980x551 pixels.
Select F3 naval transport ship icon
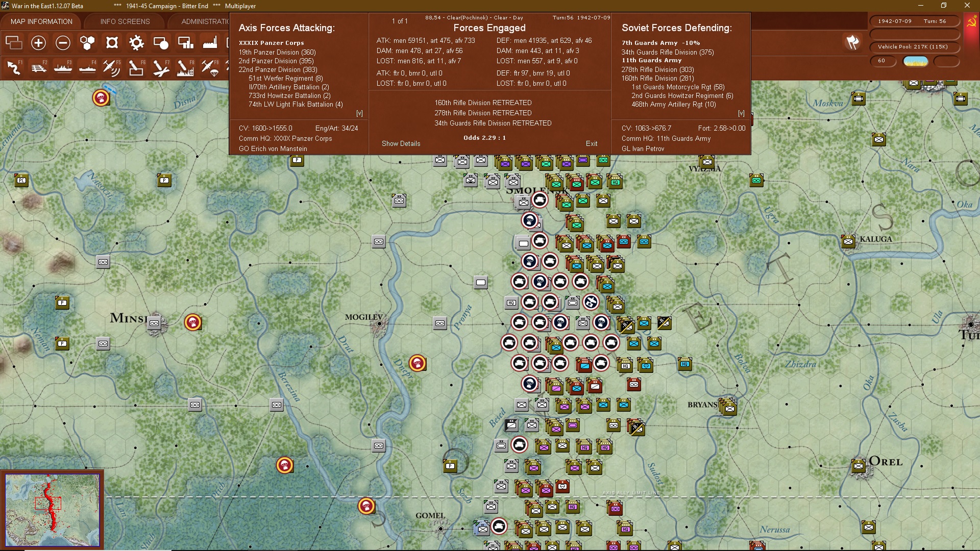point(63,67)
